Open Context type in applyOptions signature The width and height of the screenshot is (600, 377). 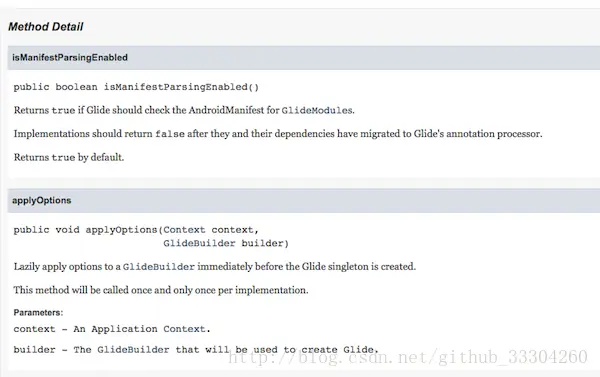coord(184,230)
